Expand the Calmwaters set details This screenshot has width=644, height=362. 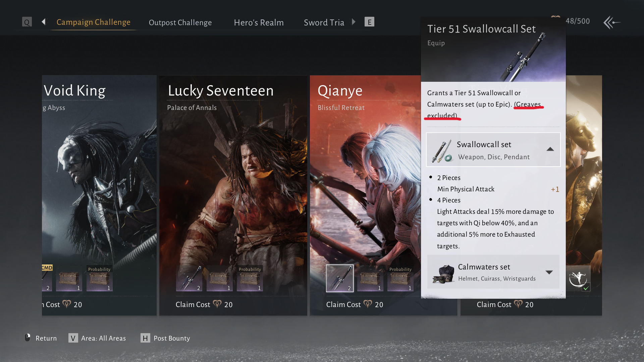pos(549,272)
